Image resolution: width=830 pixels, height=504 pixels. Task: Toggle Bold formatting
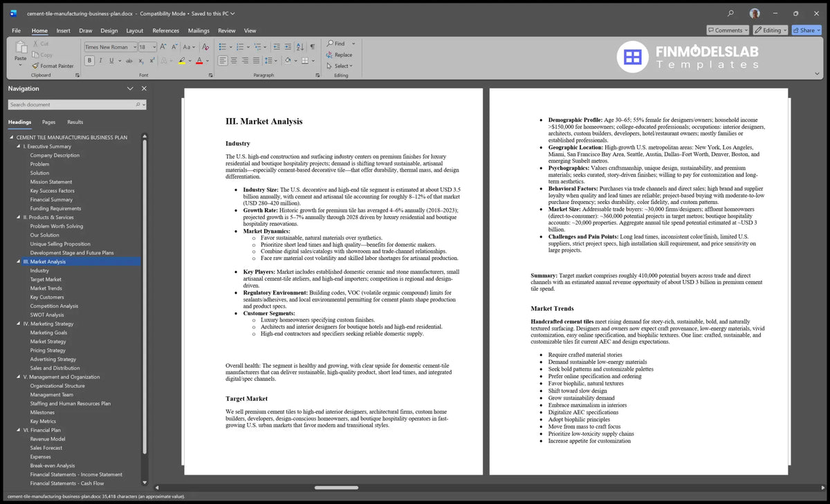pyautogui.click(x=90, y=61)
